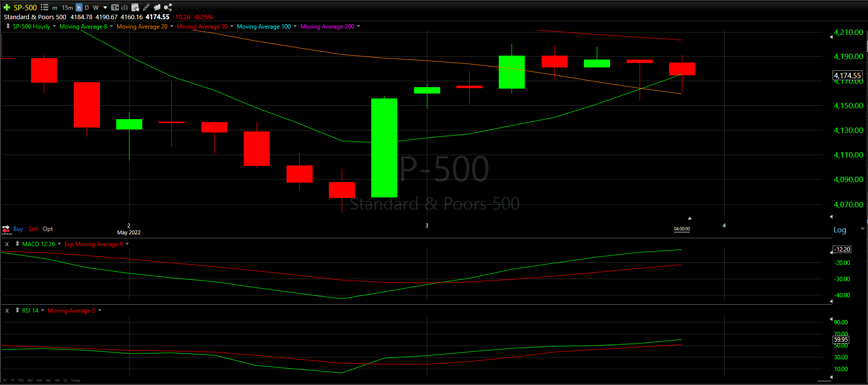Viewport: 868px width, 385px height.
Task: Click the folder templates icon in toolbar
Action: click(x=157, y=7)
